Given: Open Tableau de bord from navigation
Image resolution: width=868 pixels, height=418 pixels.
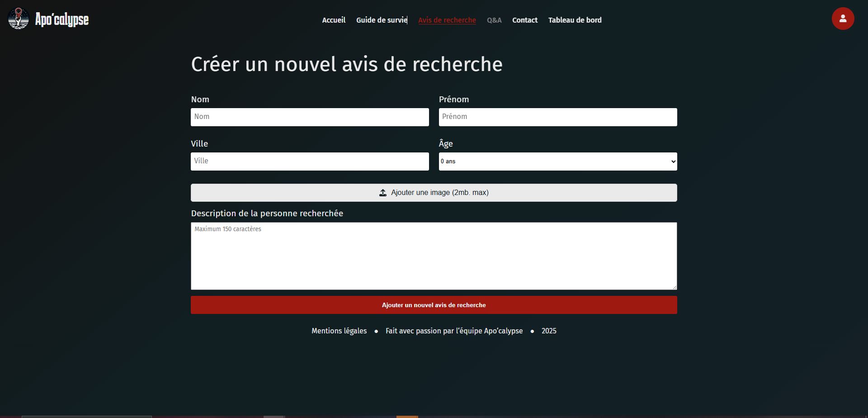Looking at the screenshot, I should pyautogui.click(x=575, y=20).
